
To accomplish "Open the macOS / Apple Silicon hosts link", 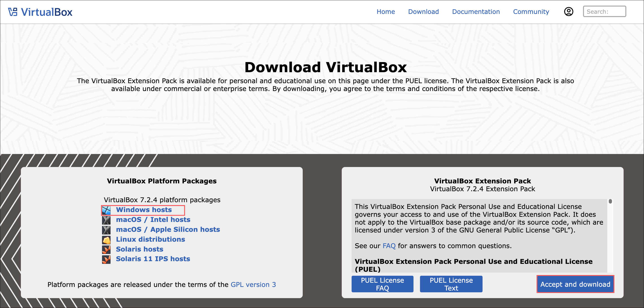I will click(x=168, y=230).
